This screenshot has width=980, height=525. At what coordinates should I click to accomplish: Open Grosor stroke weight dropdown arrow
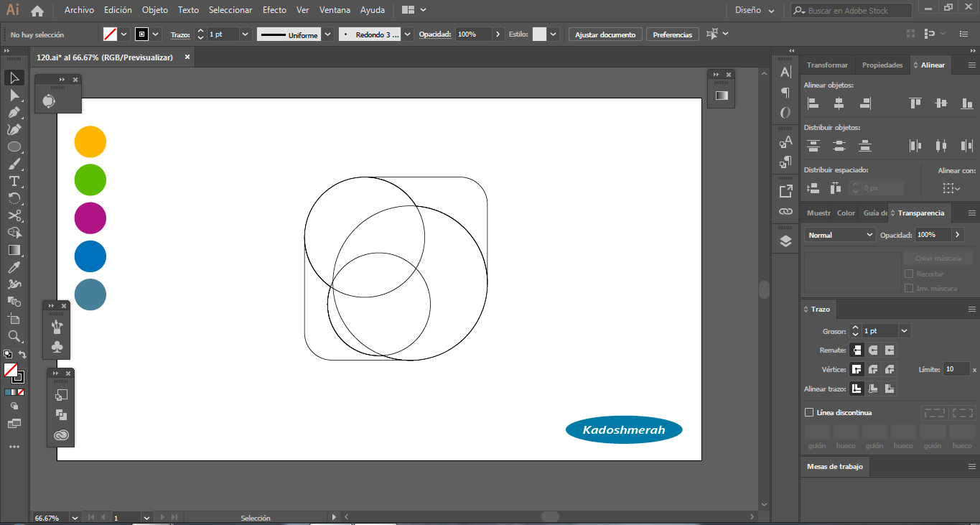tap(905, 331)
